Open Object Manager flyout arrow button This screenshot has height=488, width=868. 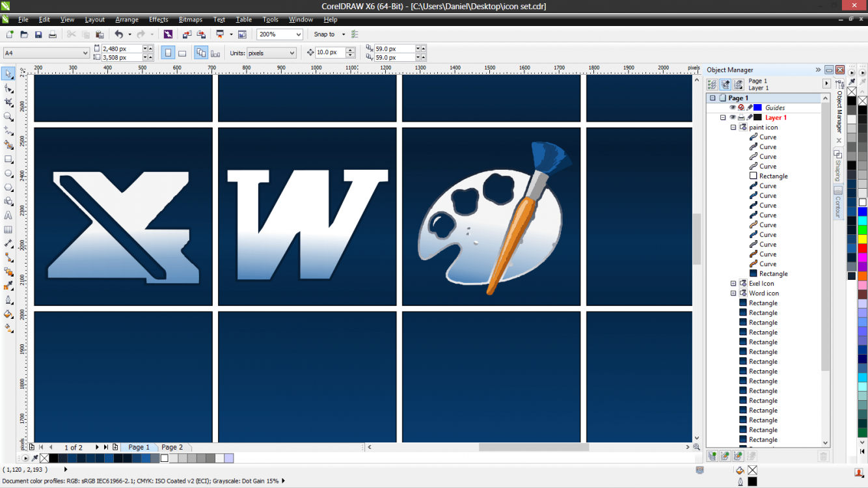pos(827,83)
